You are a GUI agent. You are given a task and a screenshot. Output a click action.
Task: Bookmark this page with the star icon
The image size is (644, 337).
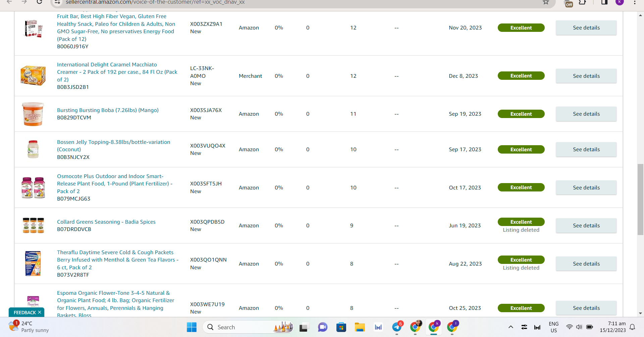(546, 2)
